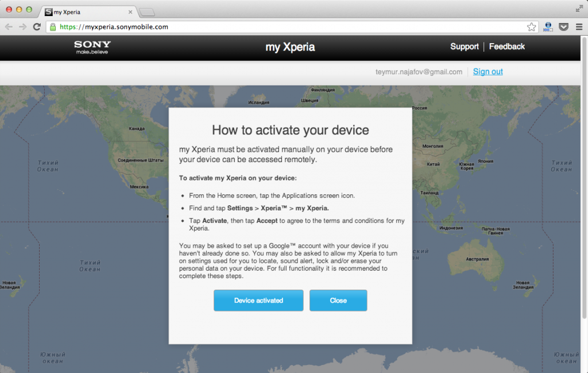Bookmark this page with the star icon
Image resolution: width=588 pixels, height=373 pixels.
531,26
